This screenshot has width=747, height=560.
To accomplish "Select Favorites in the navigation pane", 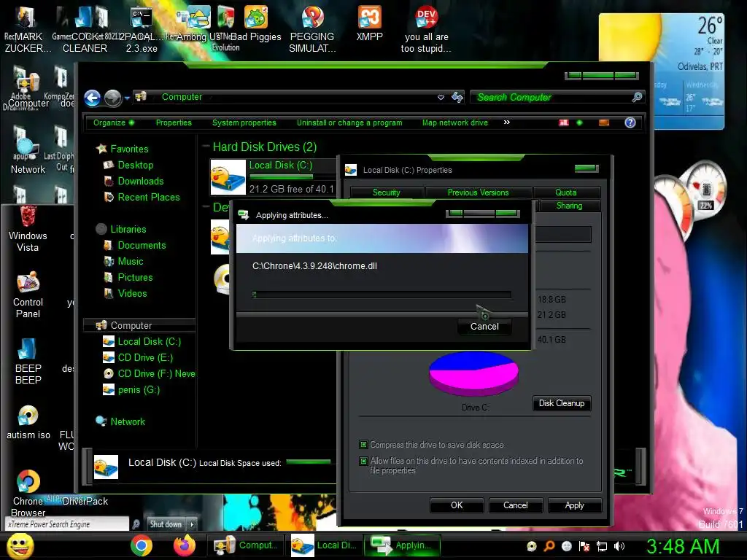I will tap(123, 149).
